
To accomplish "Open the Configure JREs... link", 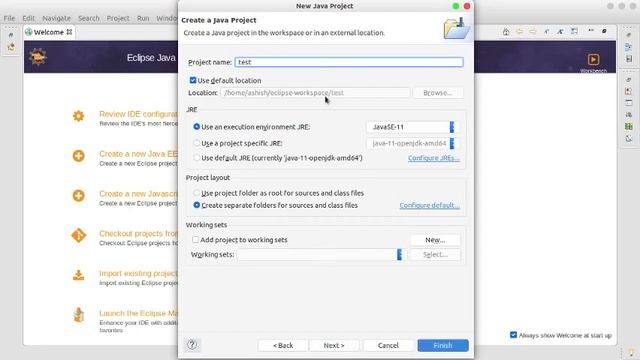I will pos(433,158).
